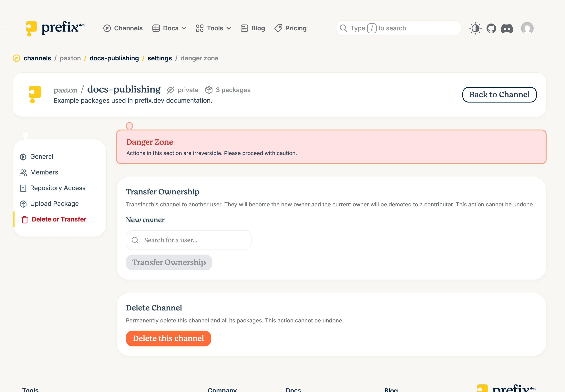Click the magnifier icon in top search
The image size is (565, 392).
tap(343, 28)
